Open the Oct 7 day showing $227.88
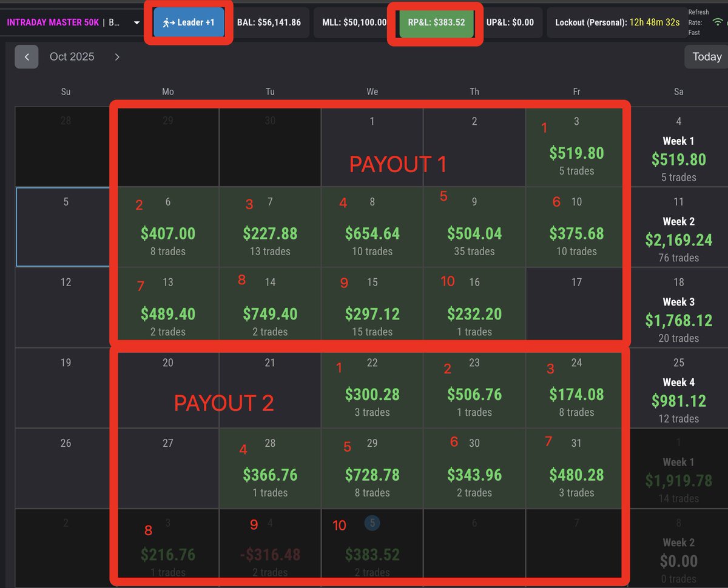This screenshot has height=588, width=728. coord(270,227)
